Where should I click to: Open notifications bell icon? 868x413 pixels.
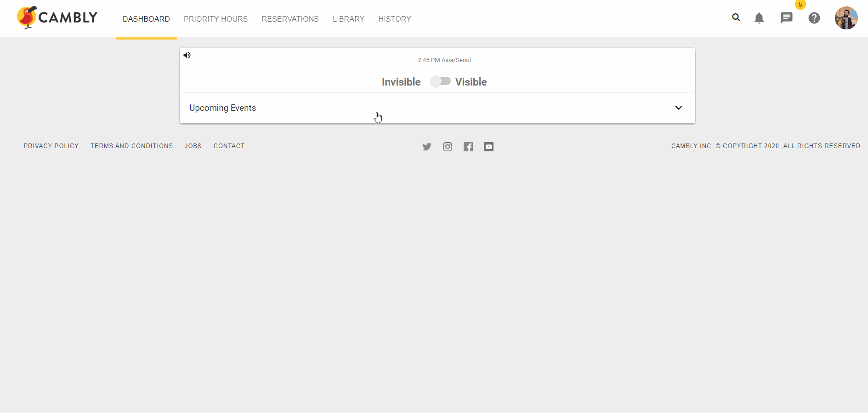coord(759,18)
